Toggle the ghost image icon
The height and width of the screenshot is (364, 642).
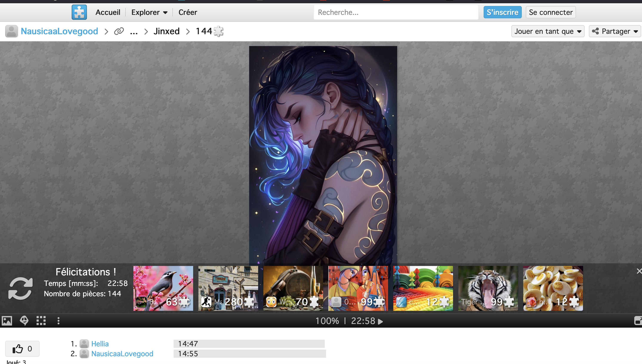point(24,321)
